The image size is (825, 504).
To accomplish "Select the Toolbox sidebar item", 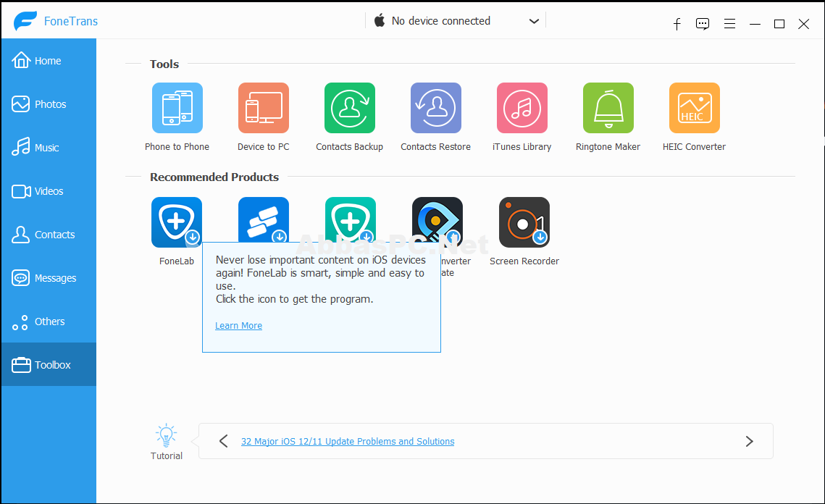I will click(49, 364).
